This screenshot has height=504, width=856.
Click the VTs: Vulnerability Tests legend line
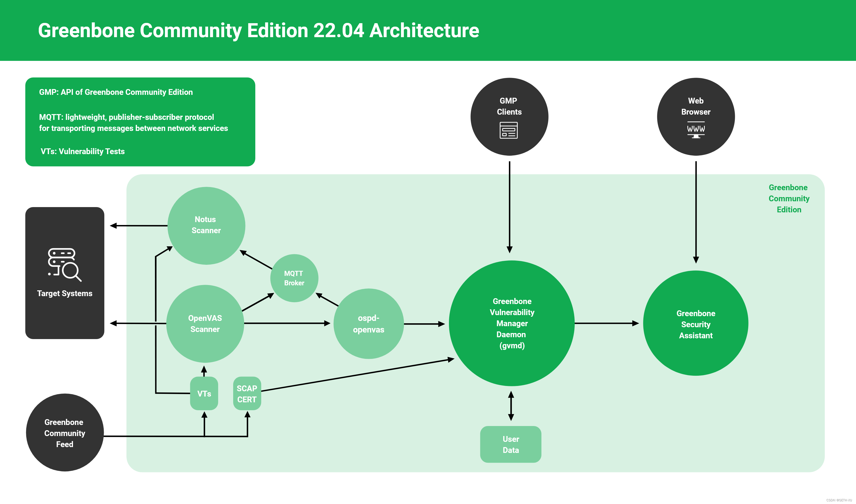(82, 151)
